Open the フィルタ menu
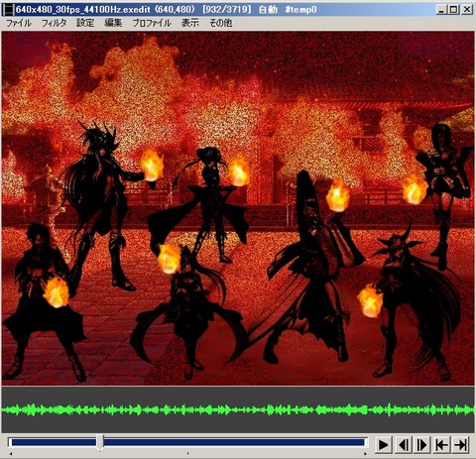 tap(54, 23)
